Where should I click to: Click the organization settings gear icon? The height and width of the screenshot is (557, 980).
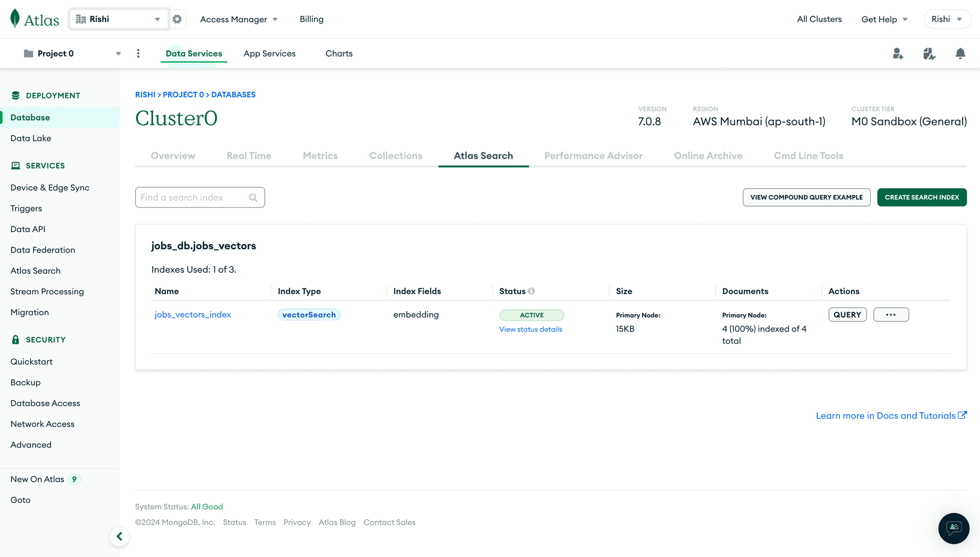click(x=177, y=19)
